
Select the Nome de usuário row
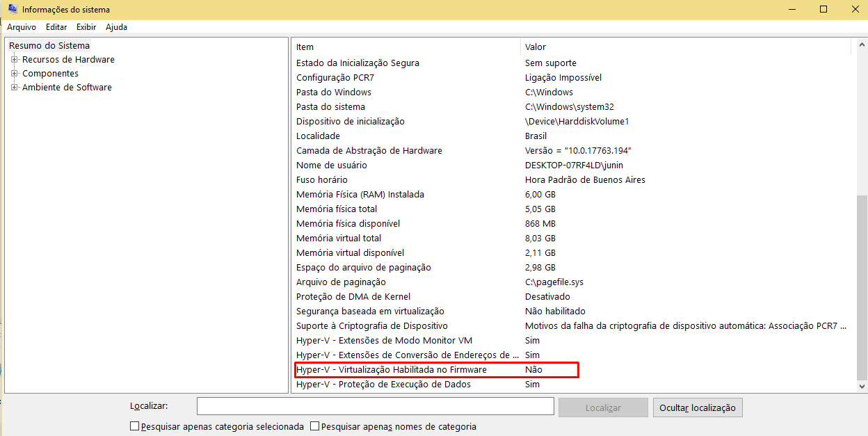tap(571, 165)
